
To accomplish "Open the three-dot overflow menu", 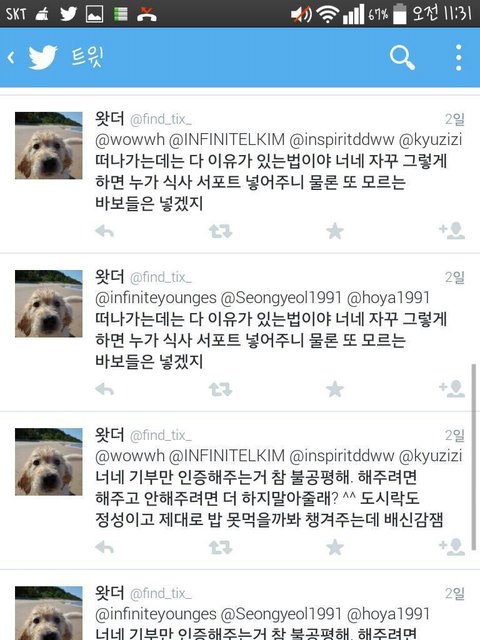I will coord(458,58).
